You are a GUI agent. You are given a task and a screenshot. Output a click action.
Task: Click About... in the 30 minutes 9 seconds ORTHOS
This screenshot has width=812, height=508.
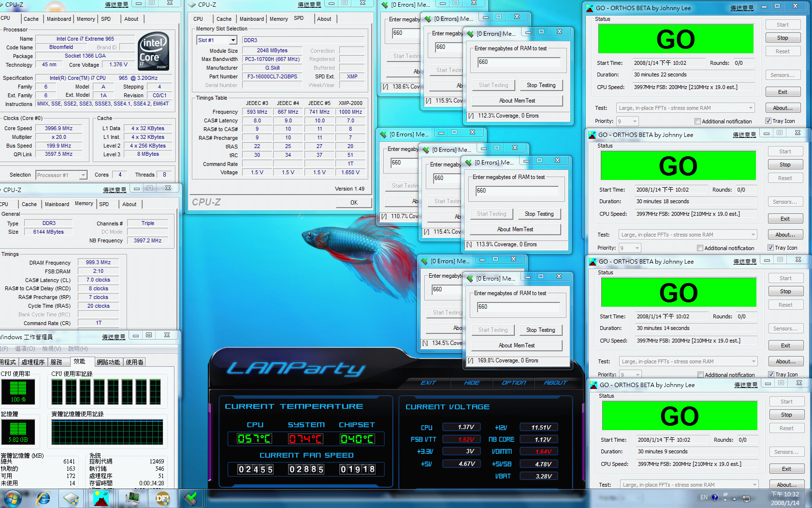click(786, 485)
